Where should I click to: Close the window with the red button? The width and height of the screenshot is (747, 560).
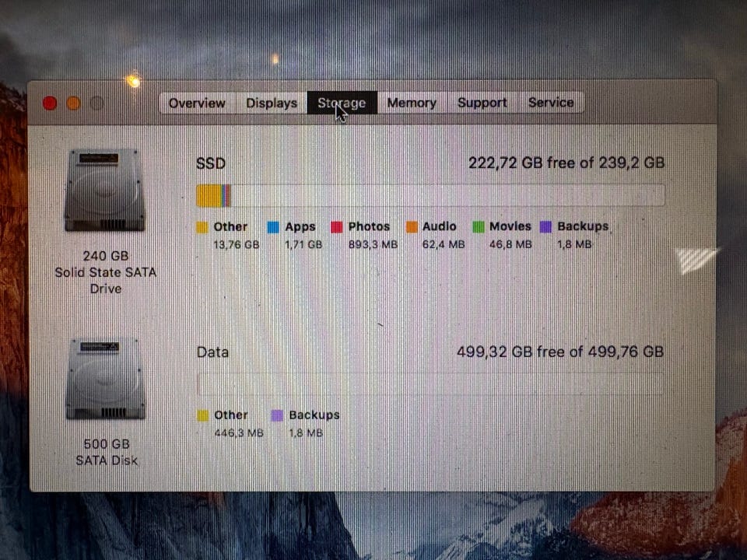coord(50,103)
